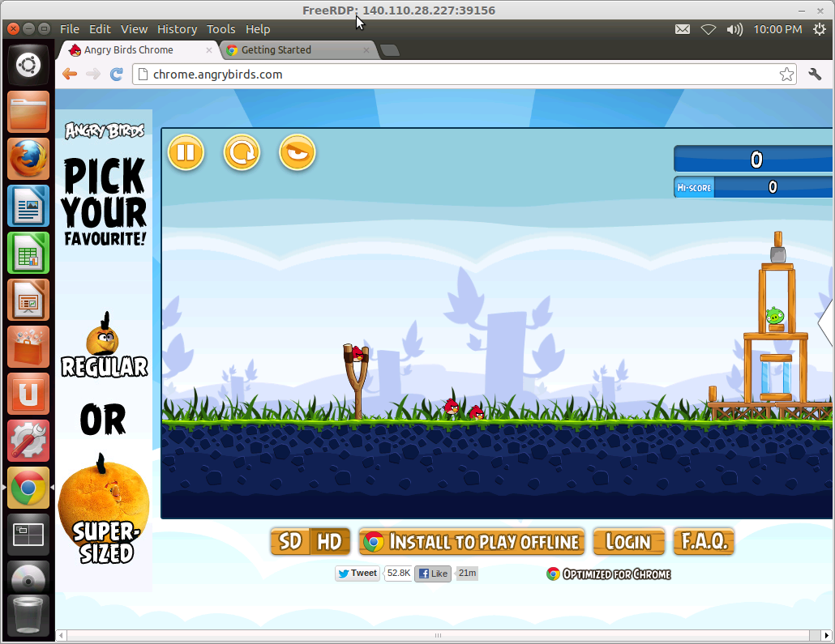Click the 10:00 PM clock

(x=777, y=29)
